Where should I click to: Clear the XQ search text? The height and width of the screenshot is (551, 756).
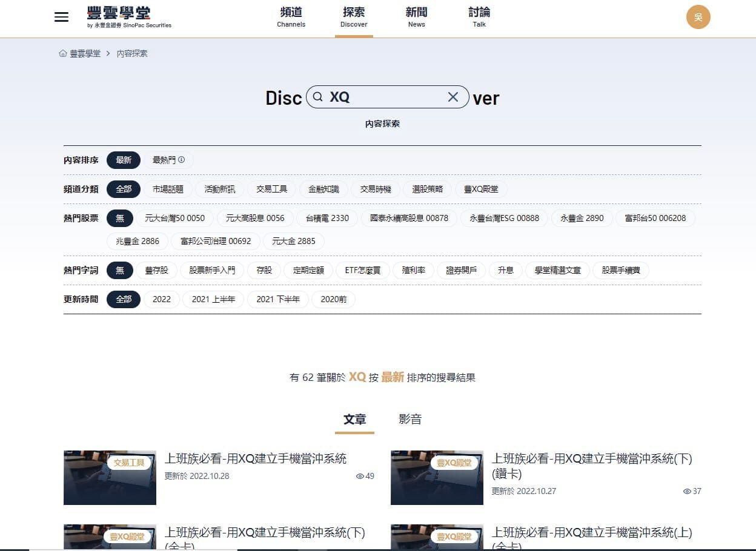point(453,97)
